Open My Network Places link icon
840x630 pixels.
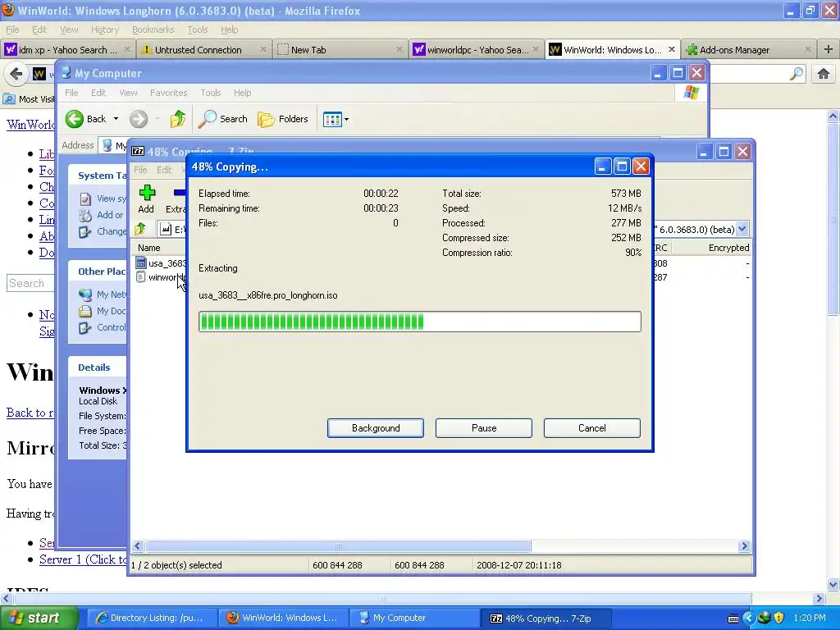point(85,294)
